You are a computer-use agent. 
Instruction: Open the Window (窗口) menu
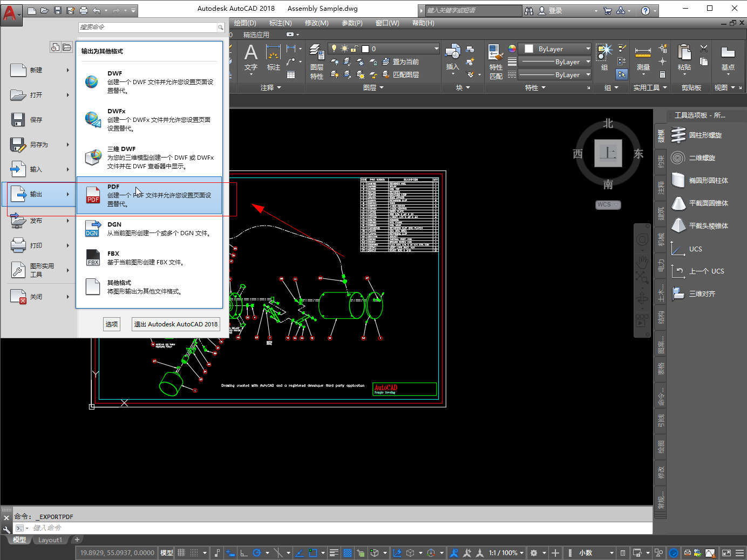(388, 23)
